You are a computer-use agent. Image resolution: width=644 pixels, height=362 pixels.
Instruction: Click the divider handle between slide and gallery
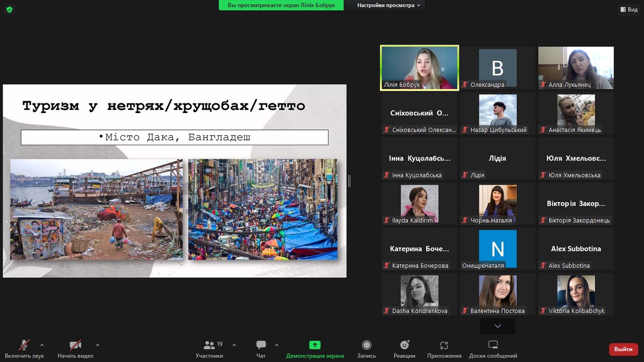(349, 181)
